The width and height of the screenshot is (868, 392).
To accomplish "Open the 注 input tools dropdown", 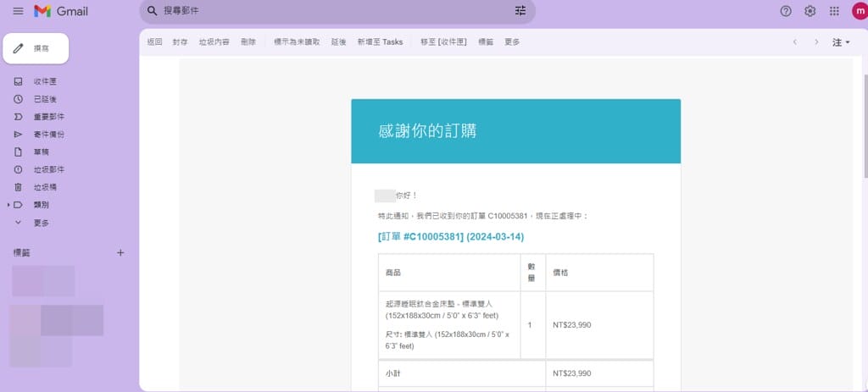I will 841,42.
